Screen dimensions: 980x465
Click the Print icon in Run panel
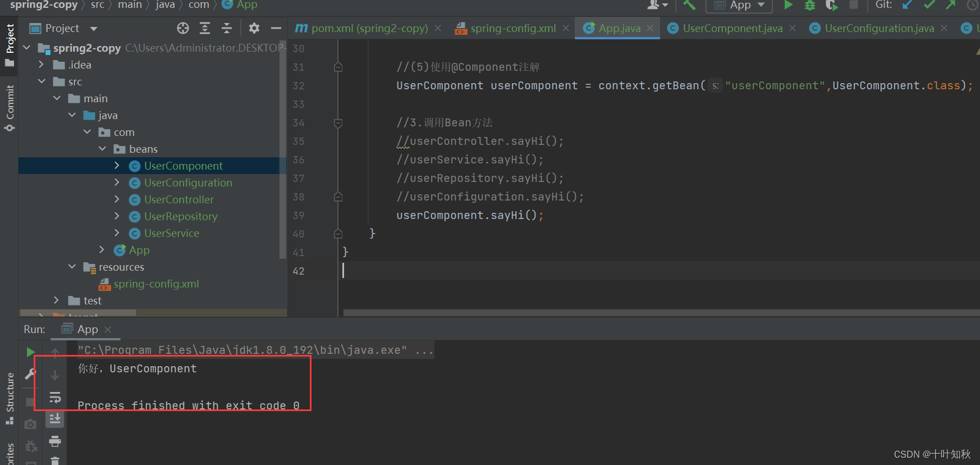point(55,441)
